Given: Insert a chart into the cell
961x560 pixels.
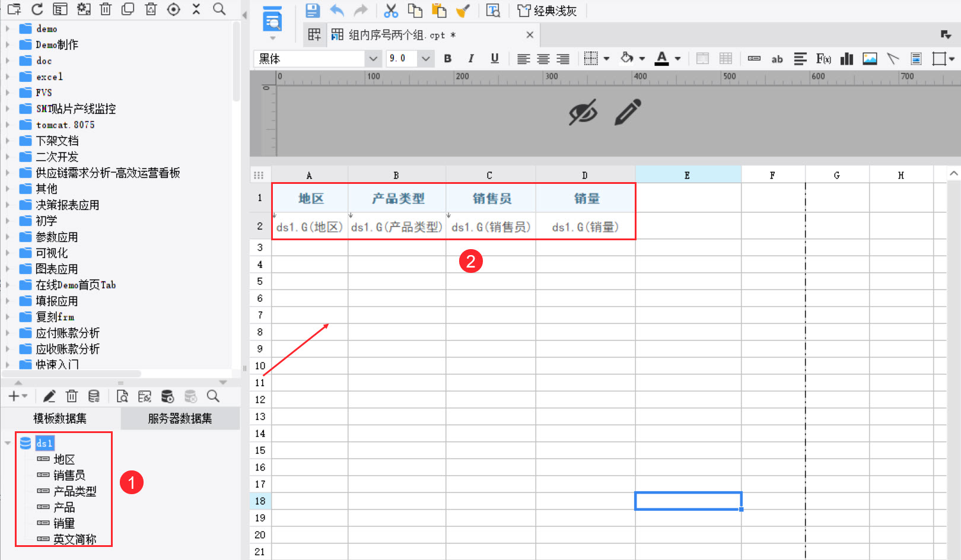Looking at the screenshot, I should (x=847, y=59).
